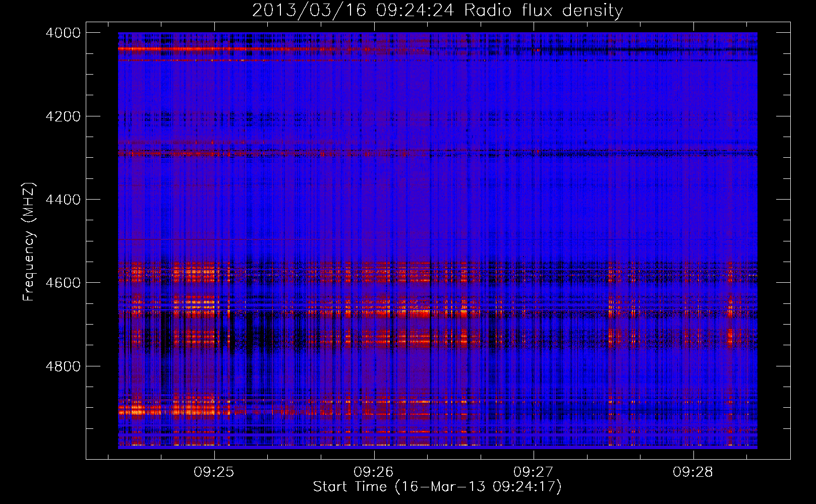Click the '09:26' time axis label
816x504 pixels.
[374, 472]
